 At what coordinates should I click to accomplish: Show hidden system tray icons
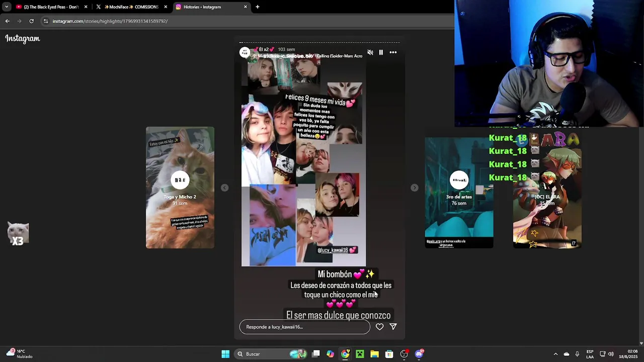click(x=555, y=354)
